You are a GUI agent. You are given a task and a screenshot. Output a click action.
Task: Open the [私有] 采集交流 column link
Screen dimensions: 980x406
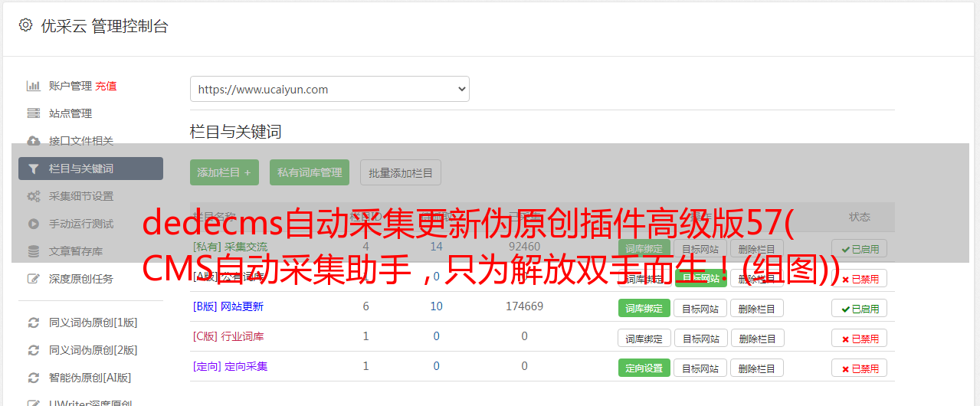pyautogui.click(x=231, y=247)
